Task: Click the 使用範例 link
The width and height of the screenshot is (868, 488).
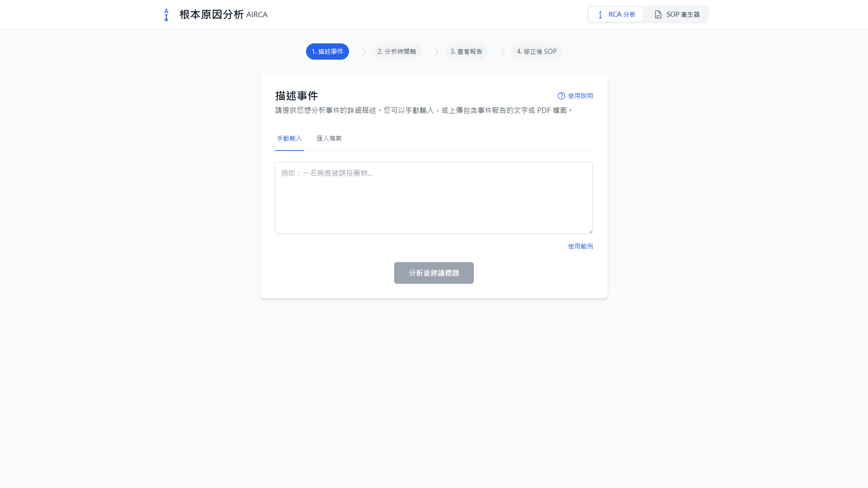Action: tap(580, 246)
